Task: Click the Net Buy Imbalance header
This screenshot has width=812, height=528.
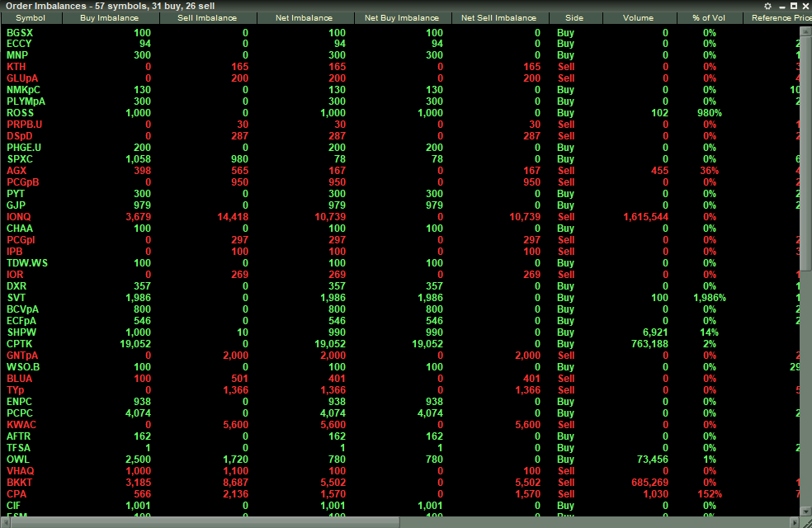Action: click(402, 18)
